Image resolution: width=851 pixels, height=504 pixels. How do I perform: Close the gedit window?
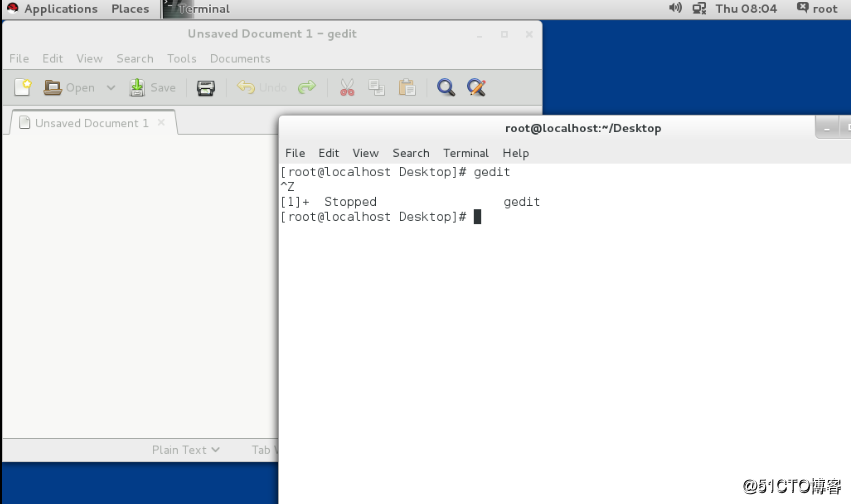529,34
